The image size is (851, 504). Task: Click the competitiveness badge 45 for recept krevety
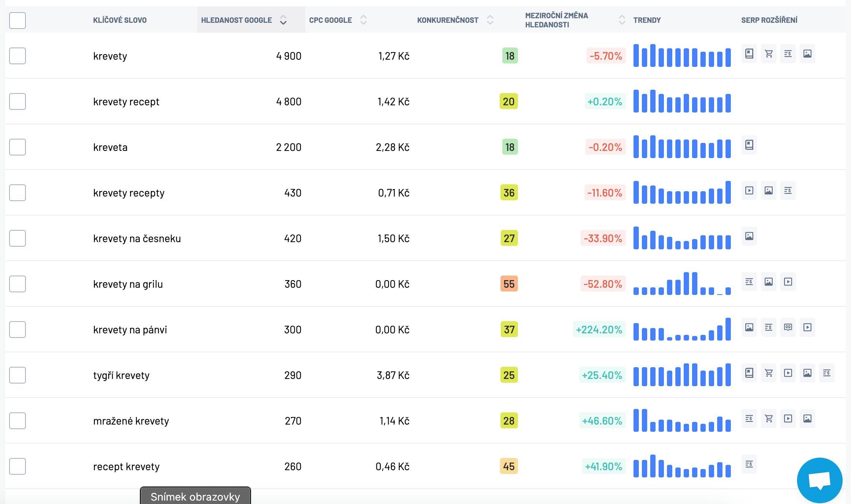pos(509,466)
